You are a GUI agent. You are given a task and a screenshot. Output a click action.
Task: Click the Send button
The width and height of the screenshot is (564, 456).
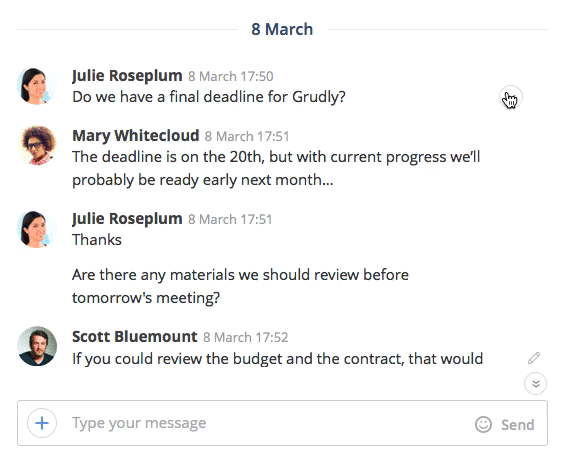point(518,425)
